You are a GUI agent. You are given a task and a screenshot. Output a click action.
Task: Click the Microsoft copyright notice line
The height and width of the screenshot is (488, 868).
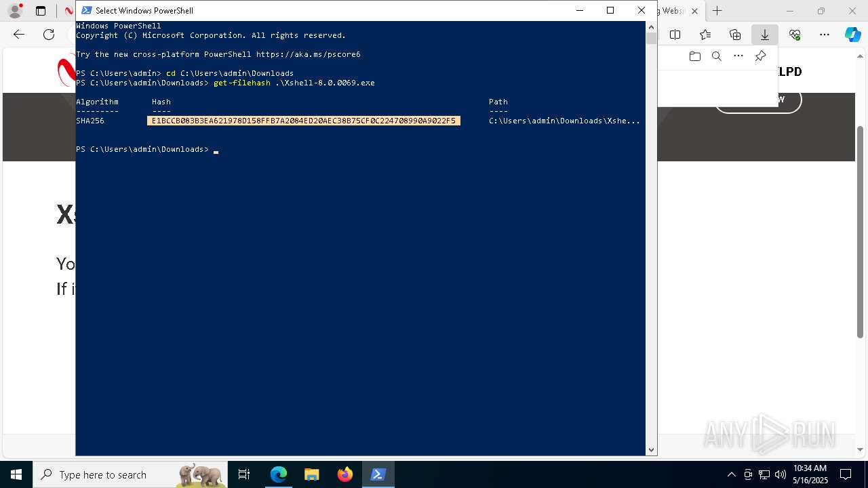(x=211, y=35)
